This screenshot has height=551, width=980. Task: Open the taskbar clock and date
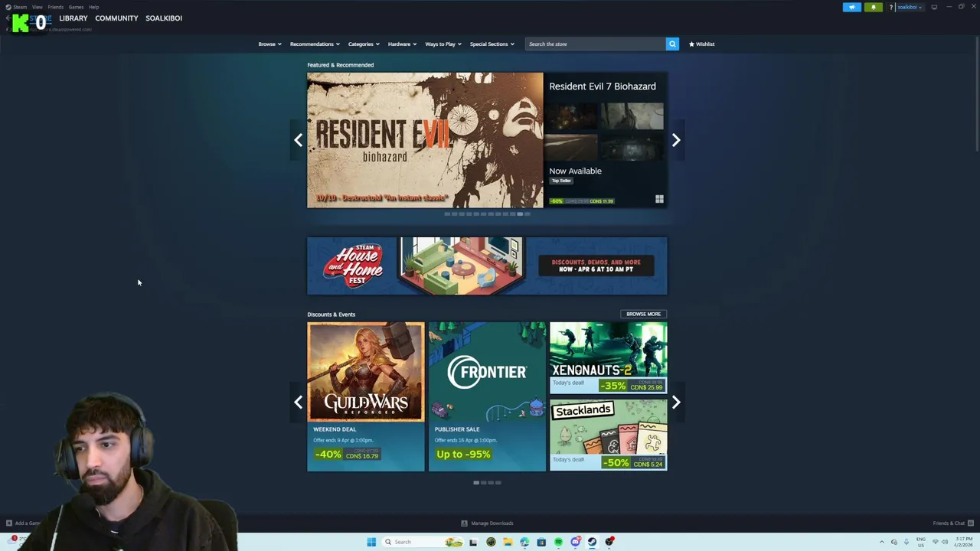pyautogui.click(x=962, y=542)
